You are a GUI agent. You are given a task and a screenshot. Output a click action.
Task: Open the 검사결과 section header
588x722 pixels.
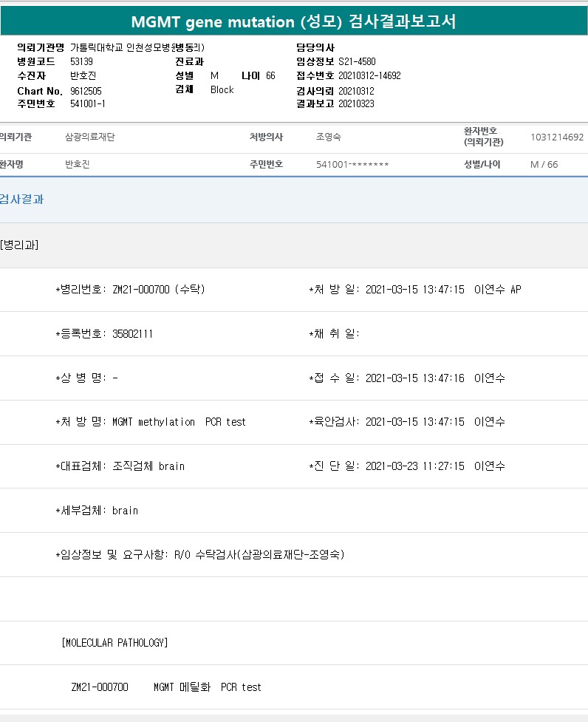[x=22, y=200]
